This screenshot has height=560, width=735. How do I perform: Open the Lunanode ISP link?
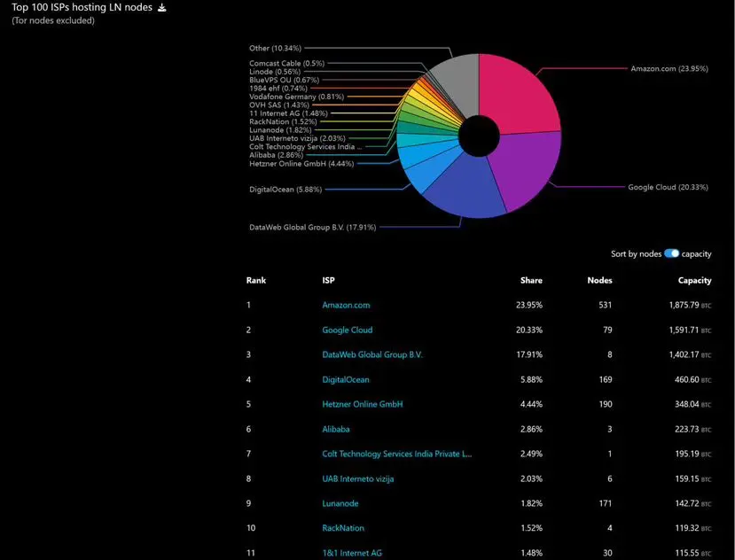click(340, 503)
